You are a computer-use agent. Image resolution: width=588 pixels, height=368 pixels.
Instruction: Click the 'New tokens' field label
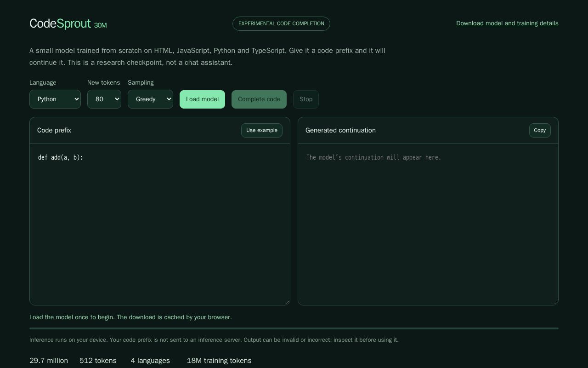(x=103, y=83)
